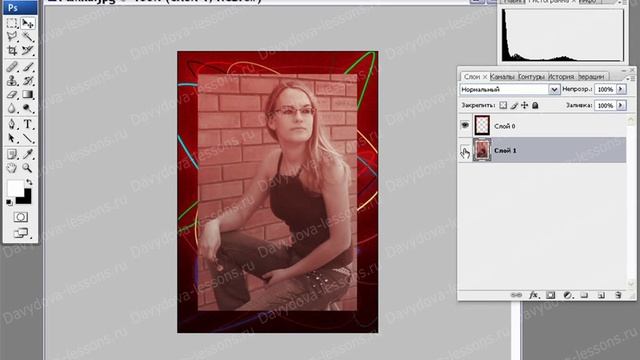The width and height of the screenshot is (640, 360).
Task: Select the History Brush tool
Action: pyautogui.click(x=28, y=80)
